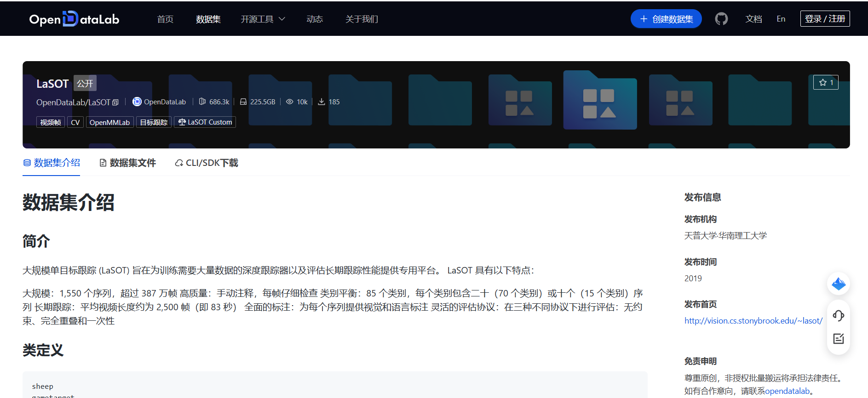Switch to the 数据集文件 tab

tap(128, 163)
